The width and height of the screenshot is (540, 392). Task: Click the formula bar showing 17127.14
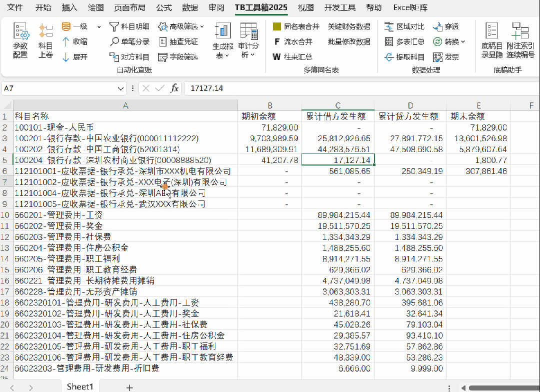[x=361, y=88]
